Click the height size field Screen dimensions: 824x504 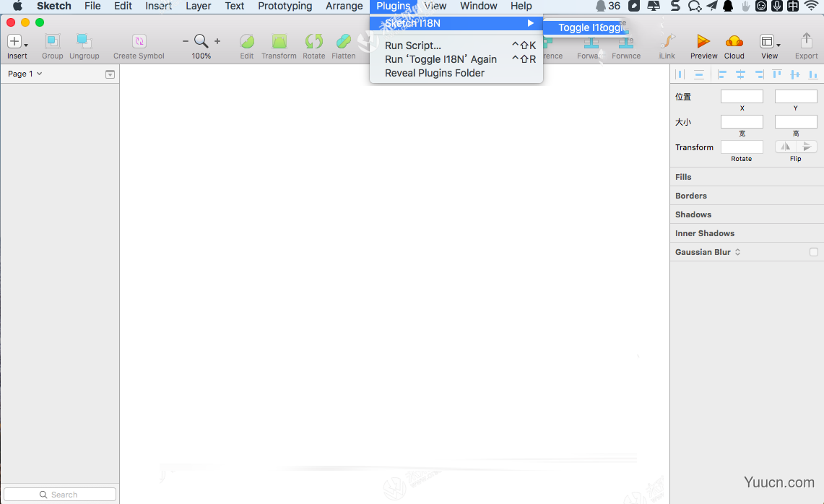[796, 122]
